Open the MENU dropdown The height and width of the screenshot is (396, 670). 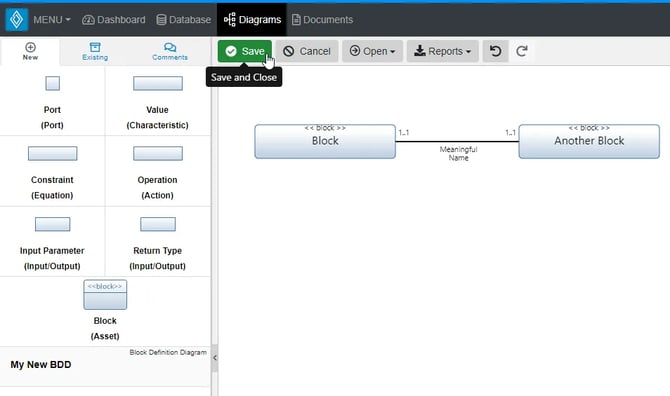[52, 20]
